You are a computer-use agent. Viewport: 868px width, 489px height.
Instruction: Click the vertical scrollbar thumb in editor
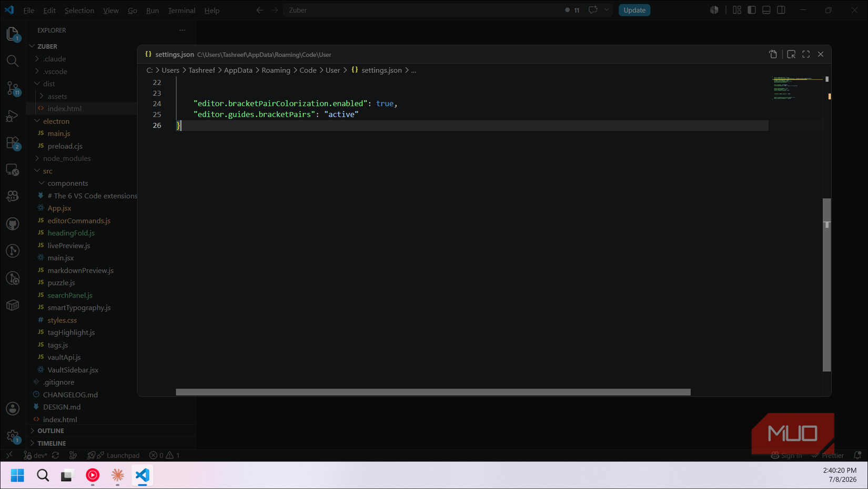(x=827, y=285)
